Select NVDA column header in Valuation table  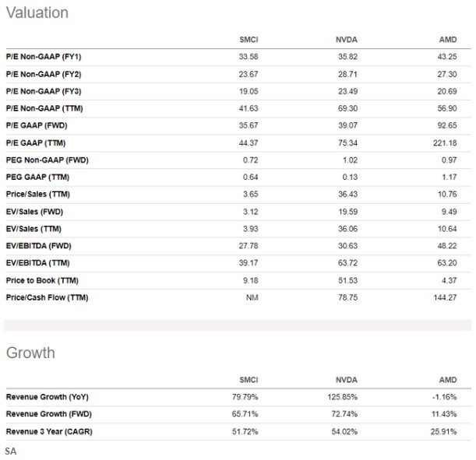tap(345, 39)
